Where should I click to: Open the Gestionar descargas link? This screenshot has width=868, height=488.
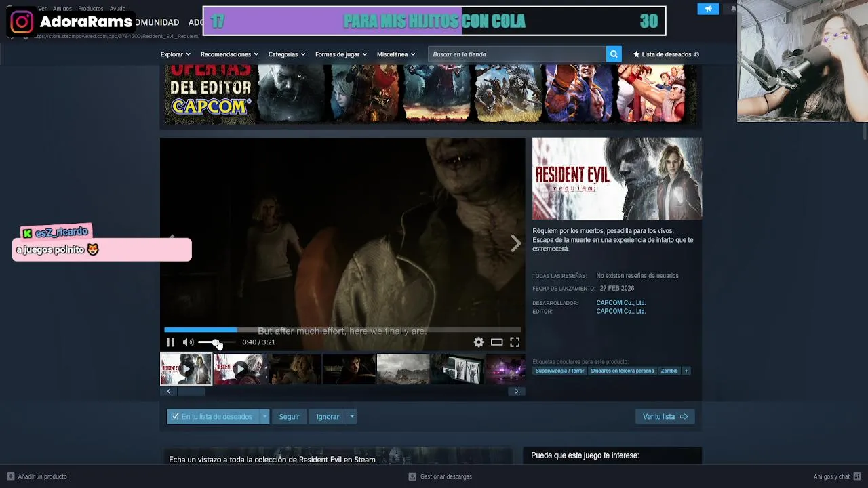[440, 476]
